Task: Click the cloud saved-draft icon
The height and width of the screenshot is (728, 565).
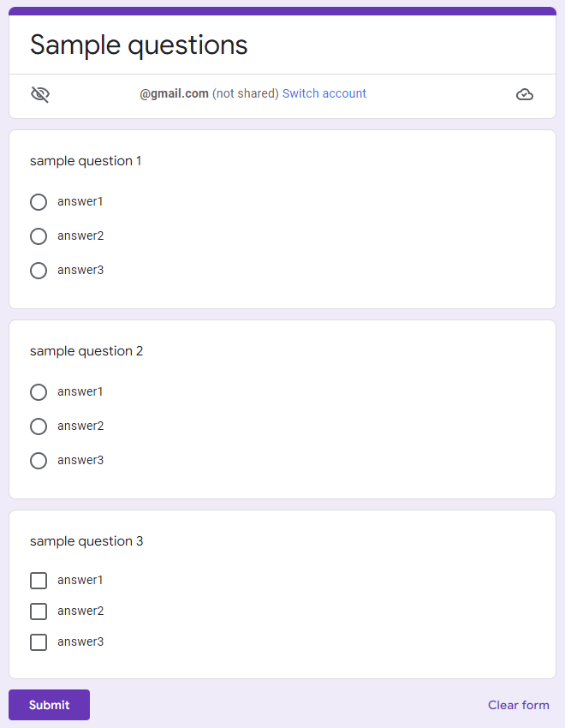Action: point(525,94)
